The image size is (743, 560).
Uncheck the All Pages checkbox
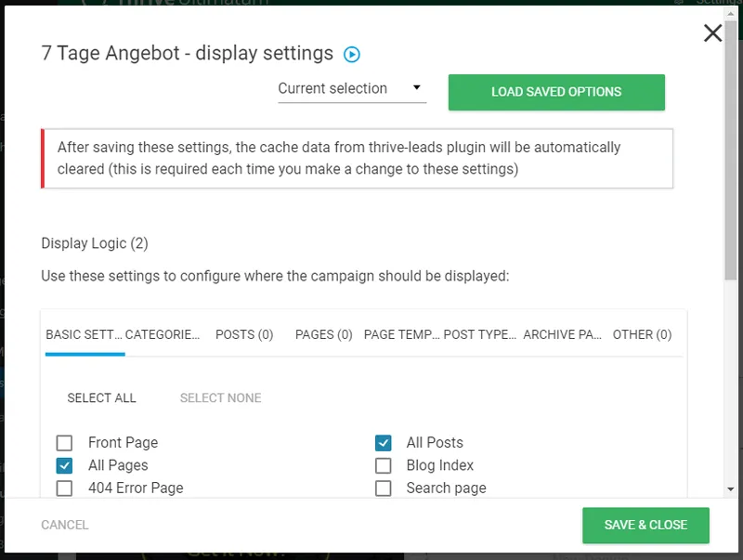64,465
